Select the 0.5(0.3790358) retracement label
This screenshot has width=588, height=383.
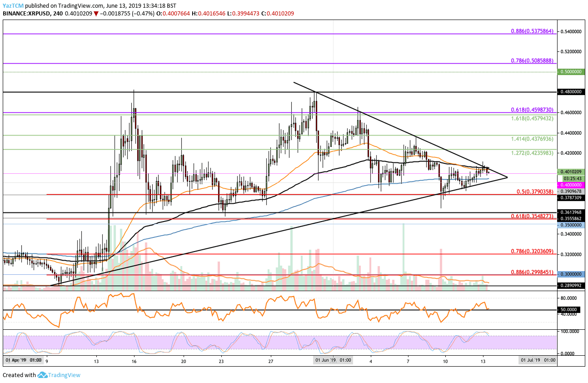[534, 191]
